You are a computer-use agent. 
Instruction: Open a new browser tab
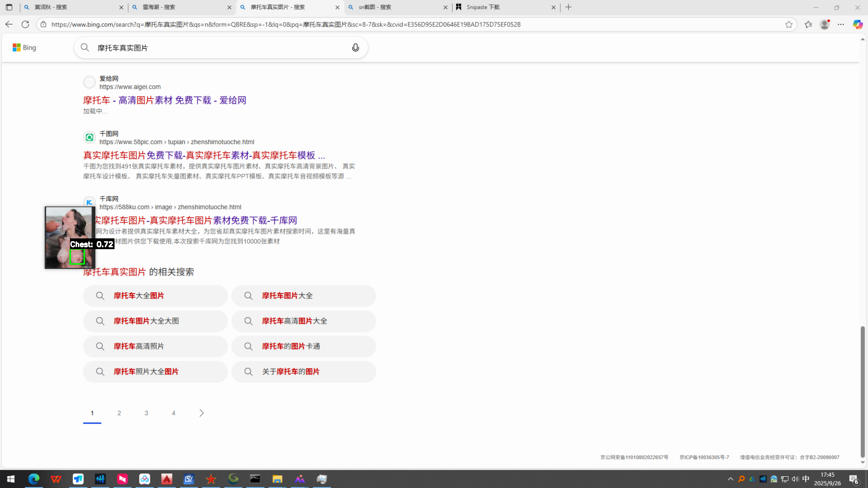(x=568, y=7)
